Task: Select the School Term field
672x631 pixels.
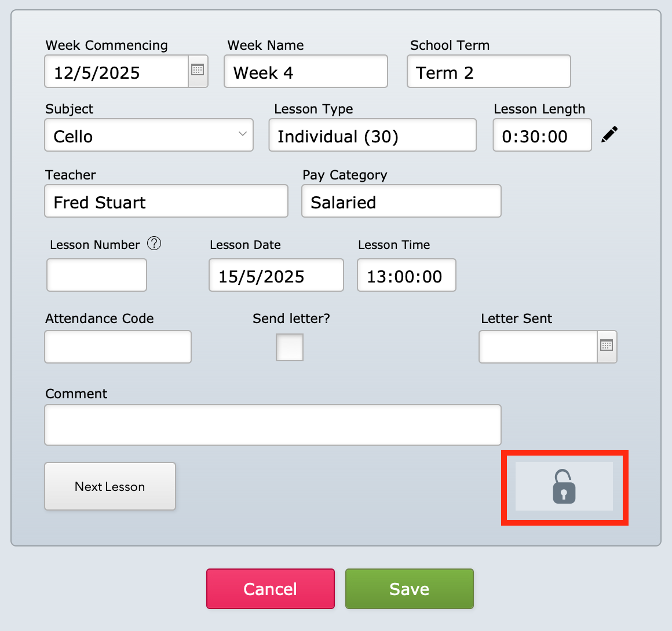Action: tap(488, 71)
